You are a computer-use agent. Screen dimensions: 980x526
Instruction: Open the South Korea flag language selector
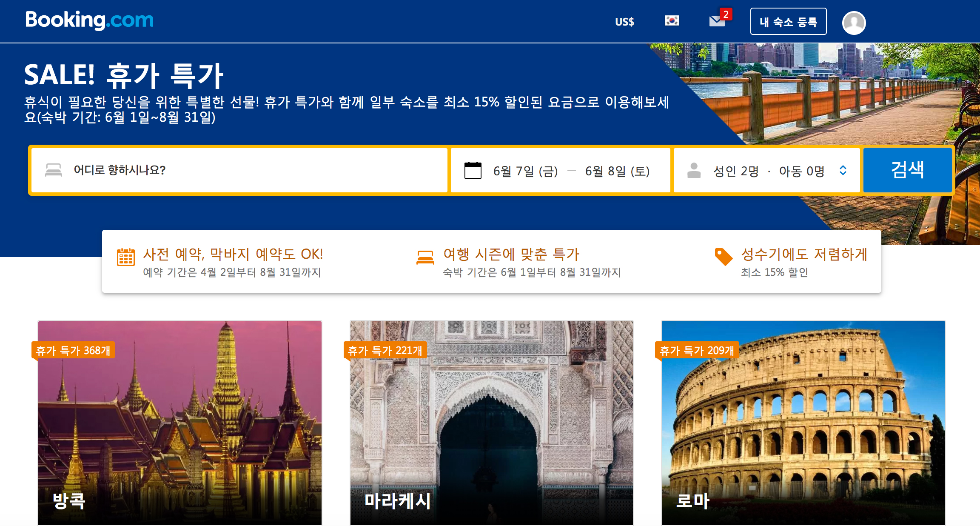click(672, 21)
